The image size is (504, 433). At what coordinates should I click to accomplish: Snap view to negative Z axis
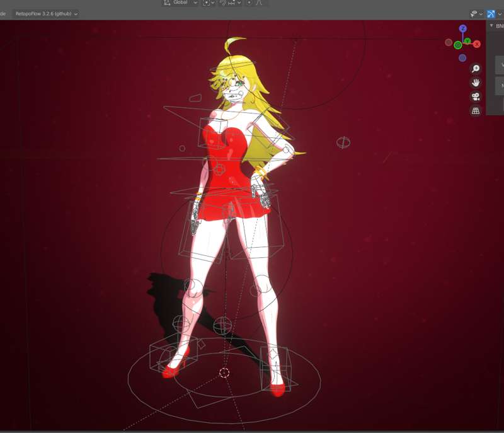pyautogui.click(x=462, y=58)
